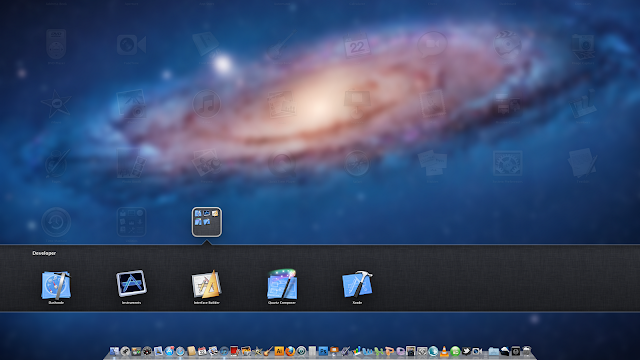
Task: Open VLC media player in the Dock
Action: click(444, 351)
